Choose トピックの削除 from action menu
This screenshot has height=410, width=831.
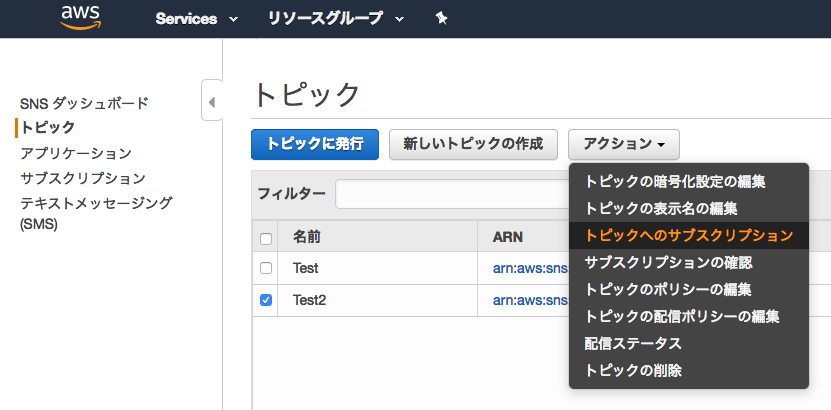tap(633, 371)
